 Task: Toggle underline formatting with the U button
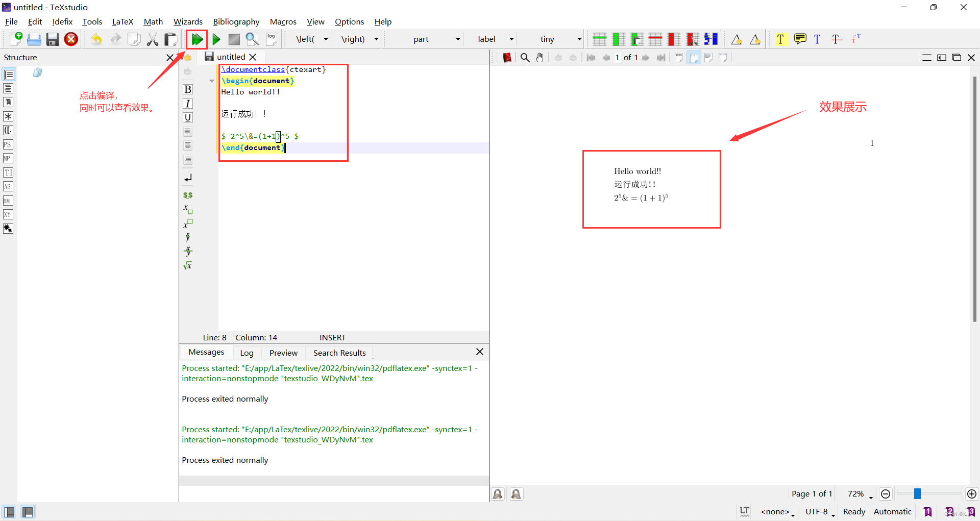click(x=187, y=117)
